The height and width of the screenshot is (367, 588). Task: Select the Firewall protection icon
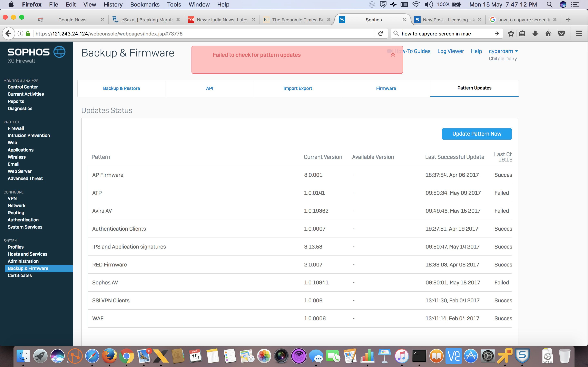tap(16, 128)
